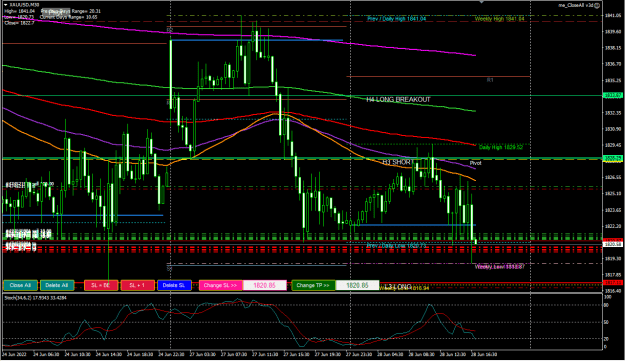Click the 27 Jun 11:30 time axis label
The height and width of the screenshot is (361, 625).
tap(264, 354)
